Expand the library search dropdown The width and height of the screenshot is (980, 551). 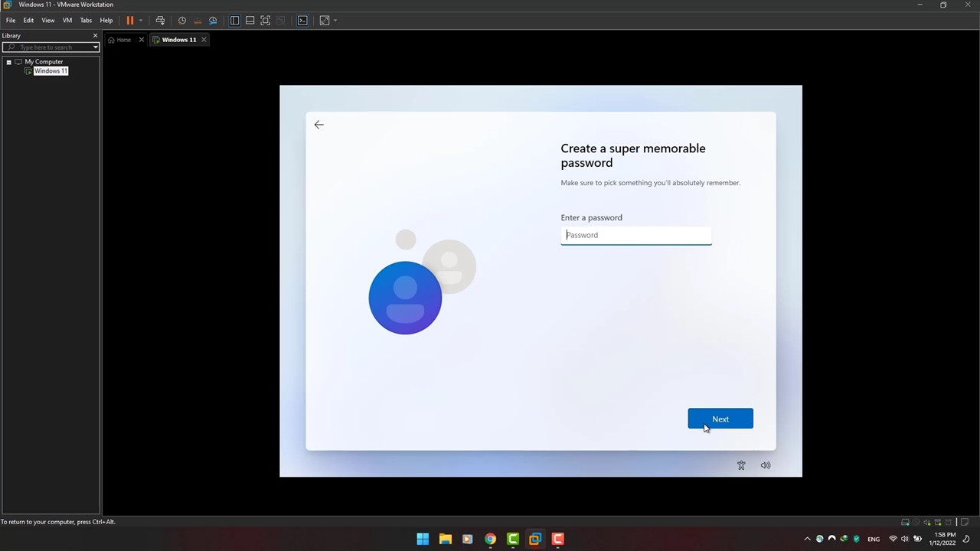(x=95, y=47)
